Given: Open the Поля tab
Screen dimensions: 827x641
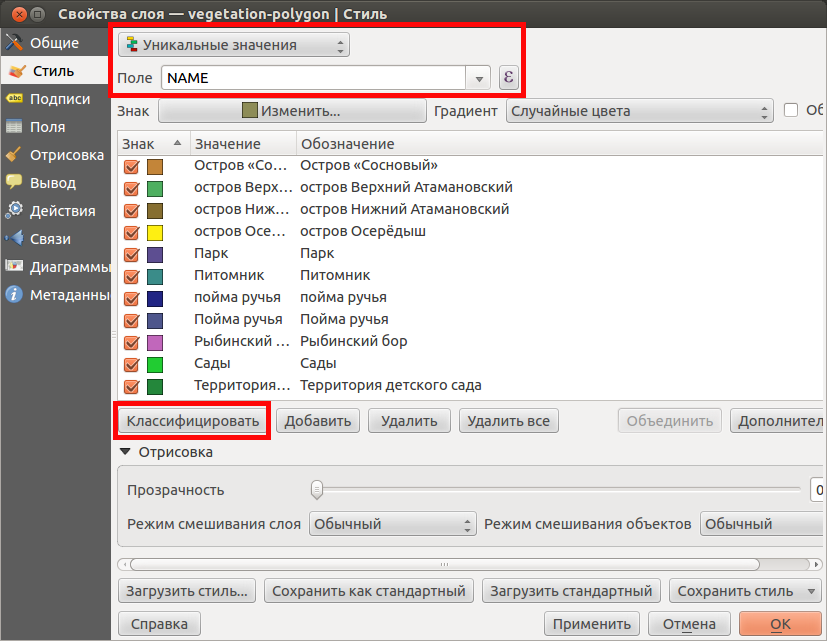Looking at the screenshot, I should 55,127.
